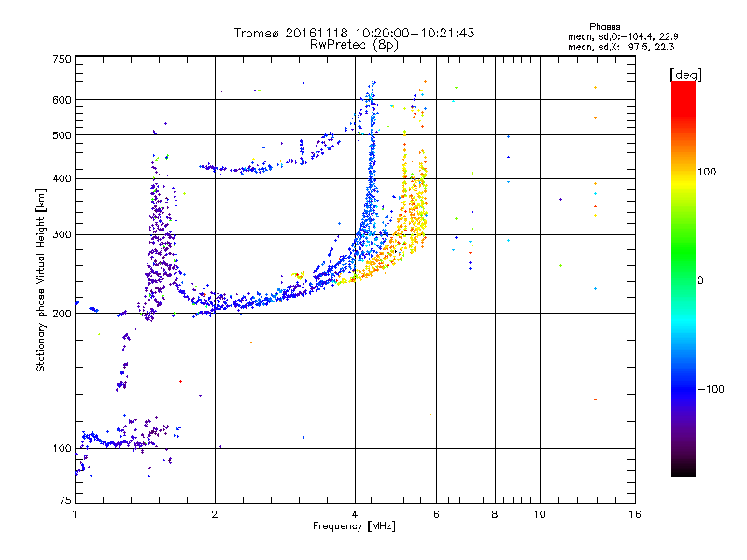This screenshot has height=560, width=747.
Task: Click the y-axis tick label "200"
Action: coord(63,314)
